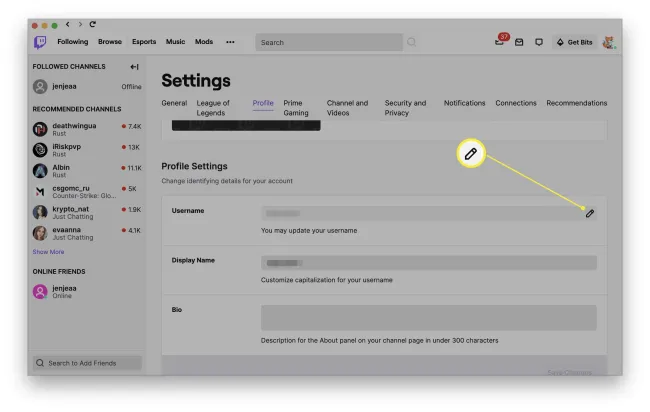
Task: Edit username with the pencil icon
Action: pos(590,213)
